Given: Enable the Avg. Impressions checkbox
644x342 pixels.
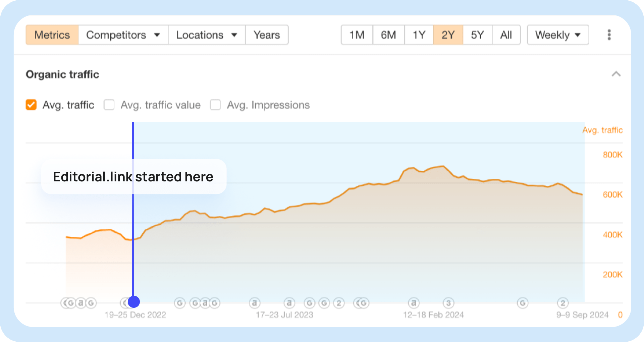Looking at the screenshot, I should click(215, 105).
